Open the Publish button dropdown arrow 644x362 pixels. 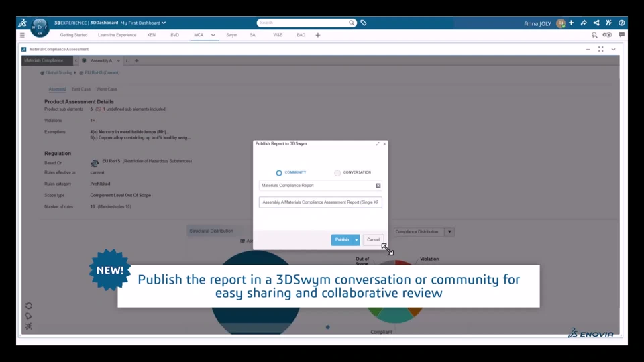click(356, 240)
